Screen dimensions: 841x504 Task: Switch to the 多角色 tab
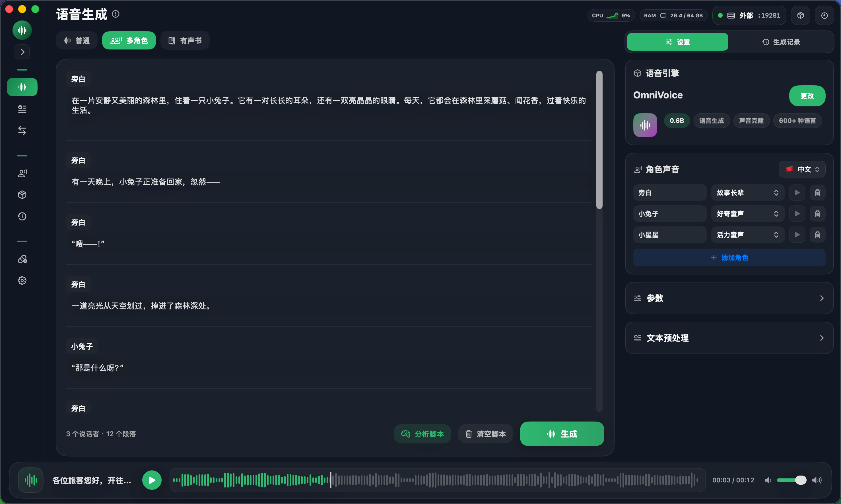(x=129, y=41)
